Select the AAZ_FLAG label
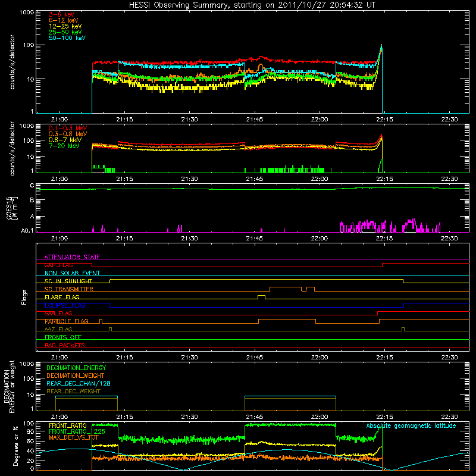Screen dimensions: 476x476 58,330
